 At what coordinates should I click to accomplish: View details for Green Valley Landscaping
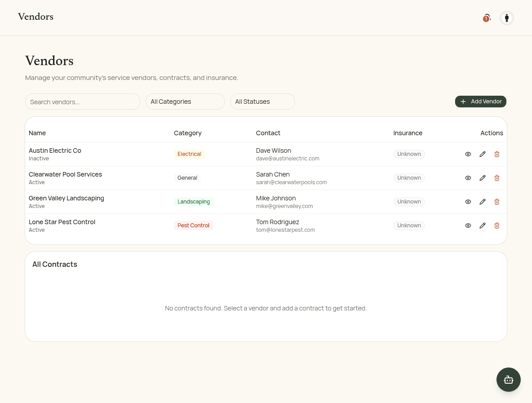(468, 202)
